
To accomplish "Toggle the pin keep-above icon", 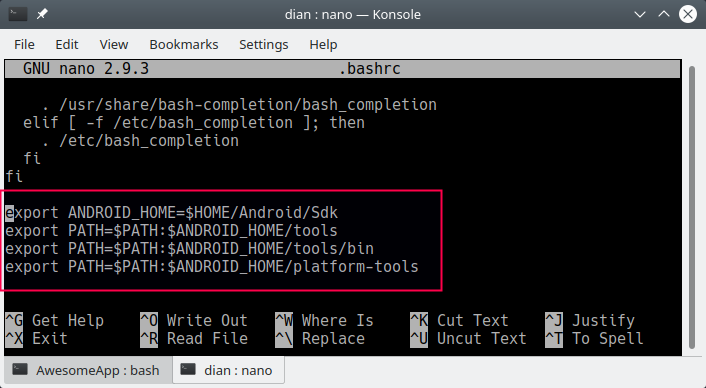I will tap(42, 14).
